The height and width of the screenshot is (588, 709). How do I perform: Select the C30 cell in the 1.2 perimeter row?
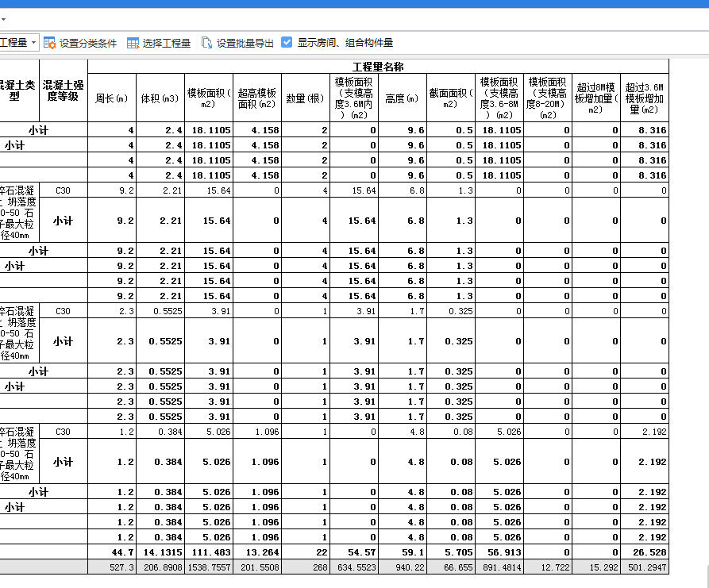coord(64,432)
